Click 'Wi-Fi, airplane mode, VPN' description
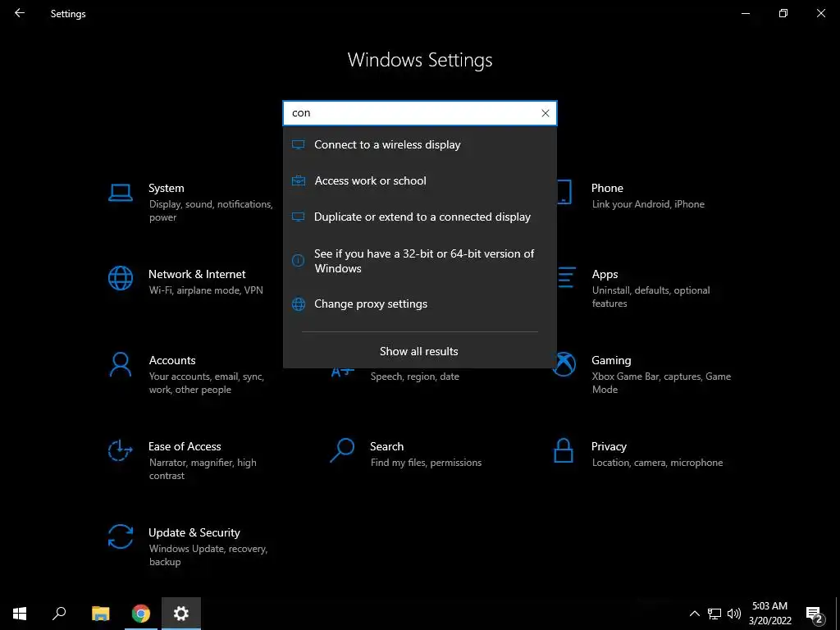 206,290
